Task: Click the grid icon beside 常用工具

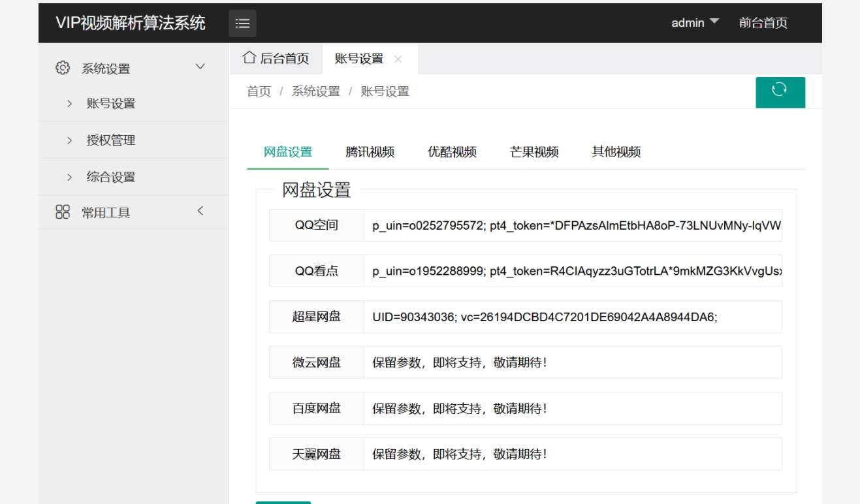Action: 63,212
